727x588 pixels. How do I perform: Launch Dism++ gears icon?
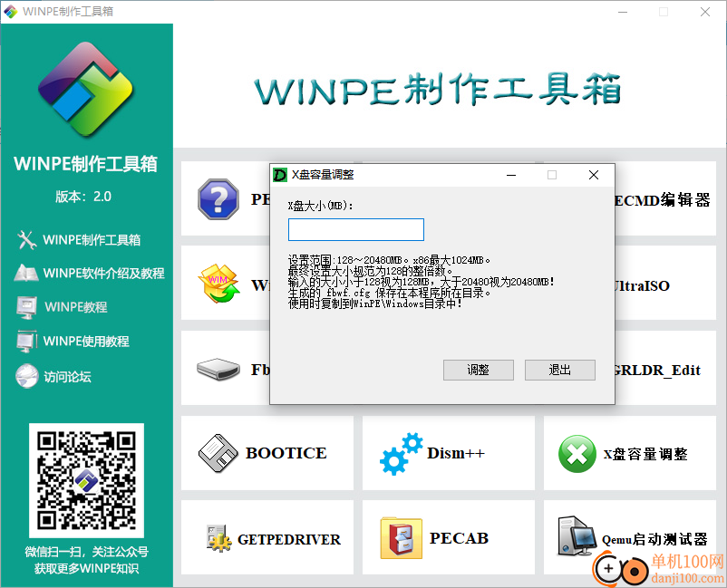(401, 454)
